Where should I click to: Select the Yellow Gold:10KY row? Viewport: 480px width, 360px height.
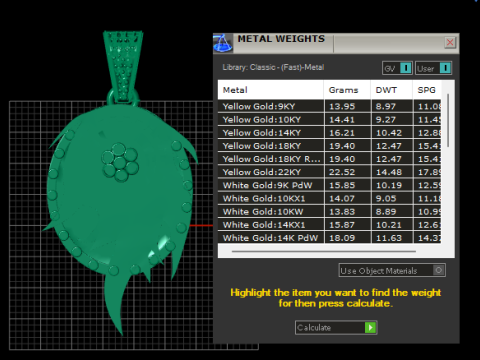[x=329, y=119]
